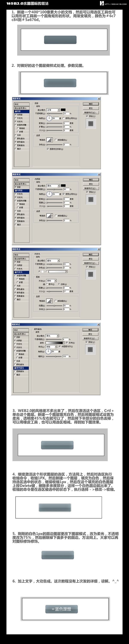
Task: Select 边缘 radio button in 内发光 dialog
Action: (x=59, y=284)
